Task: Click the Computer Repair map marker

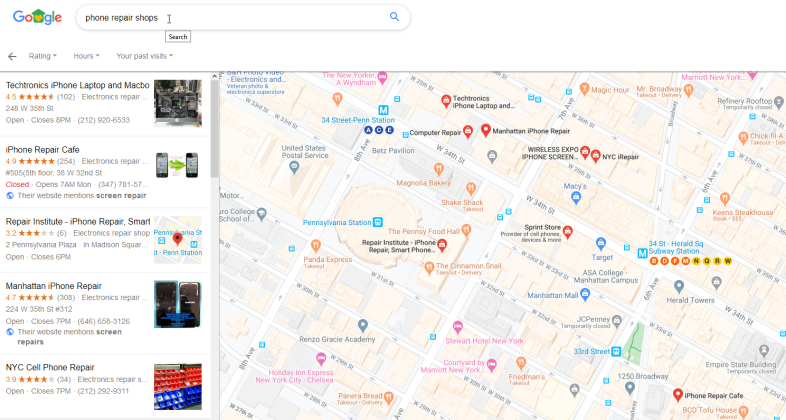Action: coord(468,132)
